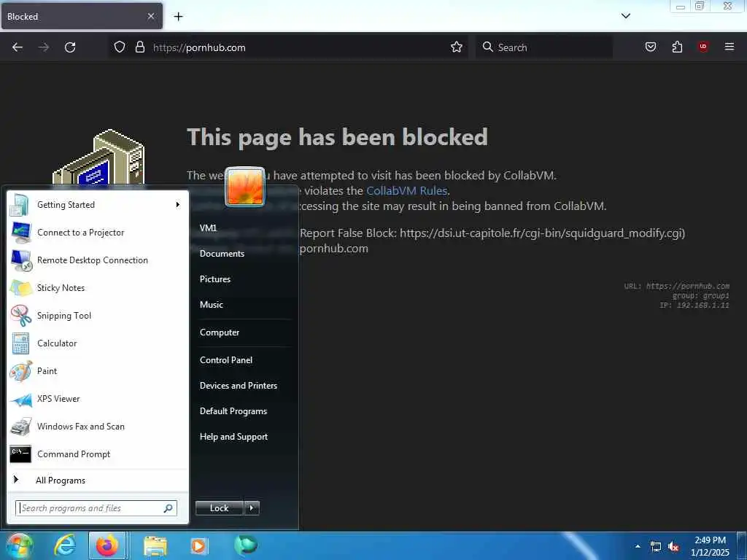Viewport: 747px width, 560px height.
Task: Click the forward navigation arrow
Action: point(44,47)
